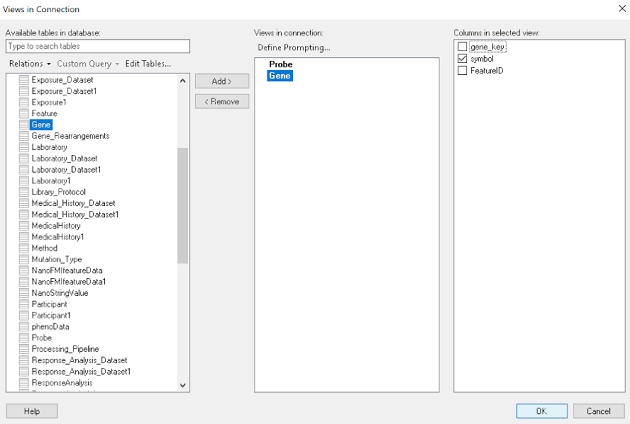Click Define Prompting option
Screen dimensions: 630x424
click(x=293, y=48)
